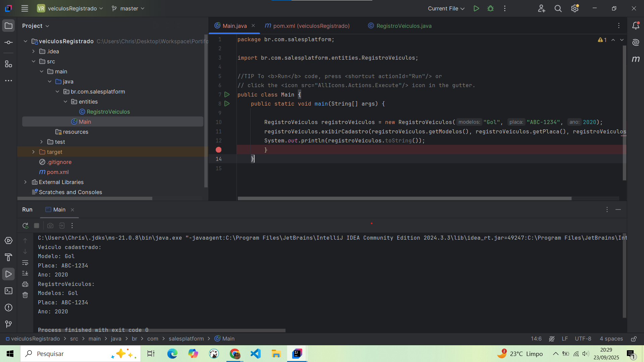Open Maven tool window on right sidebar
The width and height of the screenshot is (644, 362).
click(636, 59)
